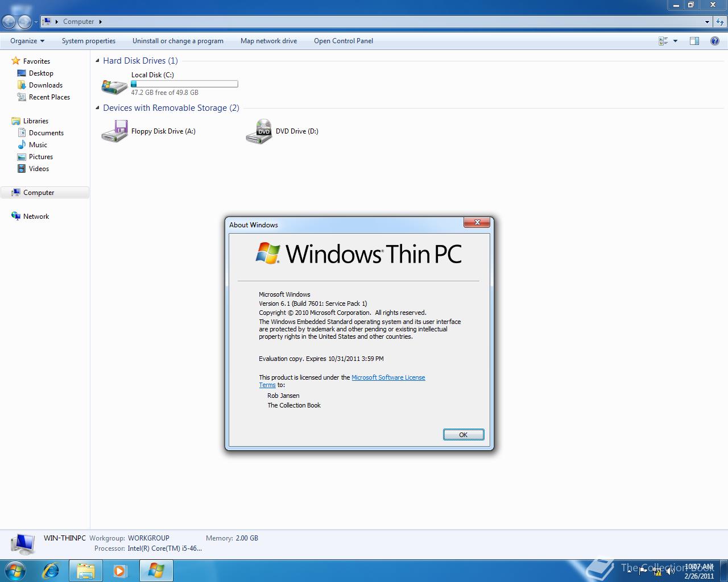
Task: Click OK in About Windows dialog
Action: (464, 435)
